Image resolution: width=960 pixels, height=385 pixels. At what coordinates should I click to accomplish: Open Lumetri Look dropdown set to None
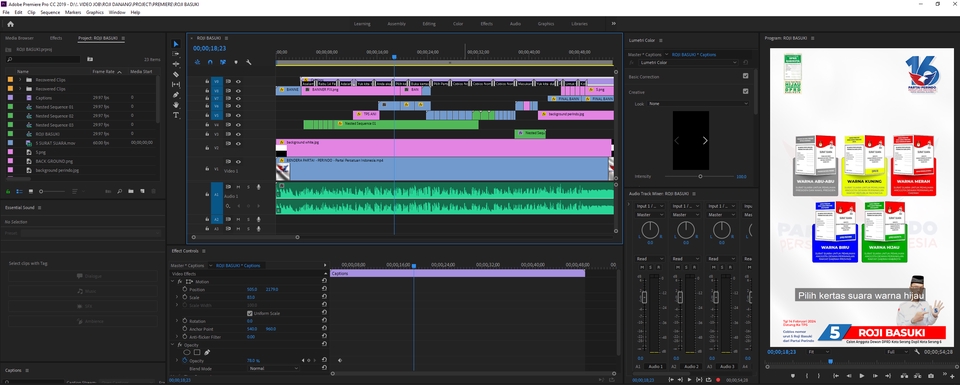point(699,103)
